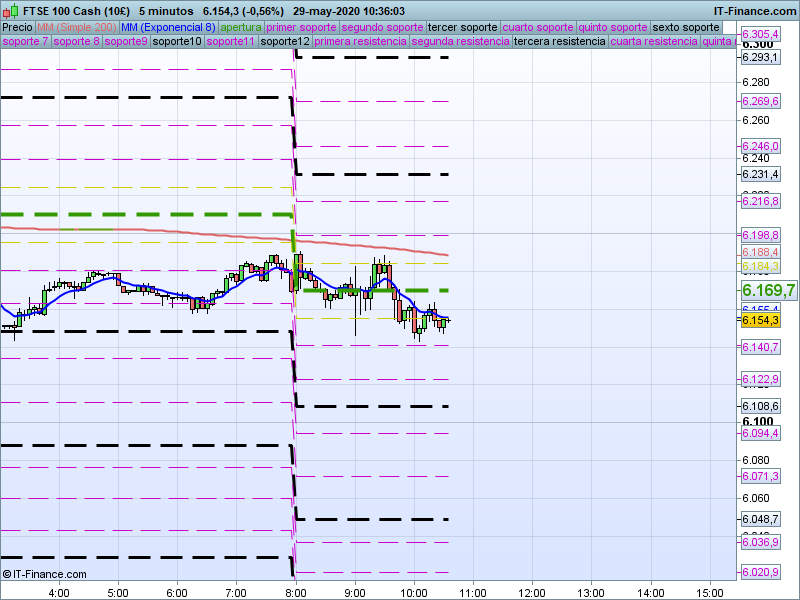The height and width of the screenshot is (600, 800).
Task: Click the 5 minutos timeframe label
Action: click(x=166, y=11)
